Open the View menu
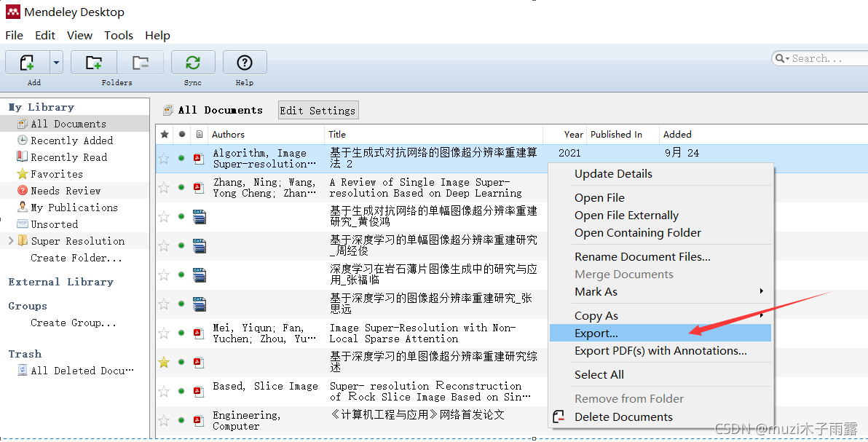The width and height of the screenshot is (868, 442). (79, 36)
